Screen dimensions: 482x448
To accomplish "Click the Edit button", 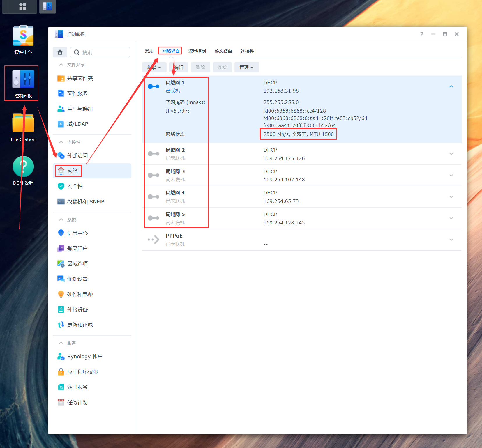I will [179, 68].
